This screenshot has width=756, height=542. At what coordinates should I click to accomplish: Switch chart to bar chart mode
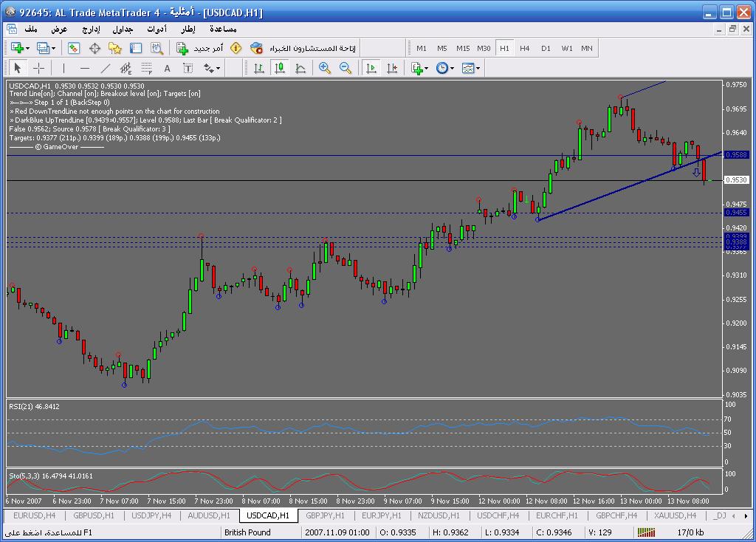(259, 68)
